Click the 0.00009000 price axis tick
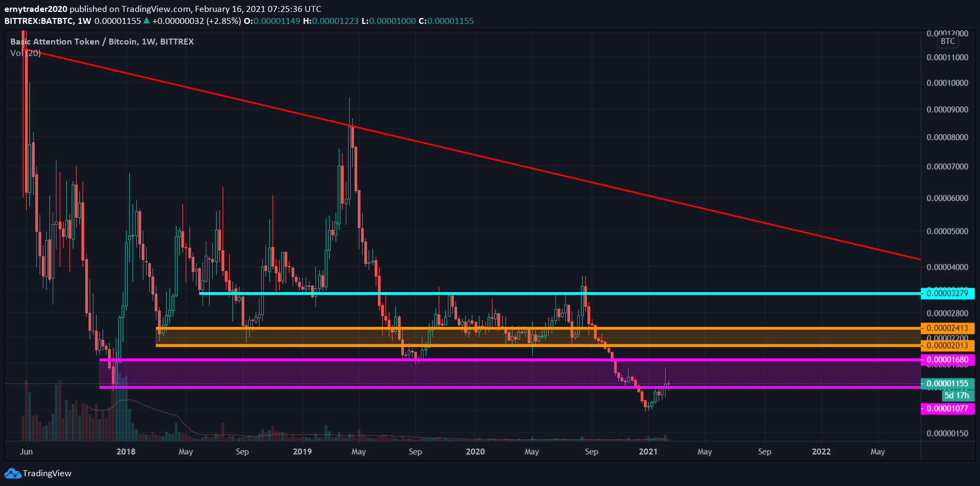This screenshot has height=486, width=980. (x=947, y=109)
